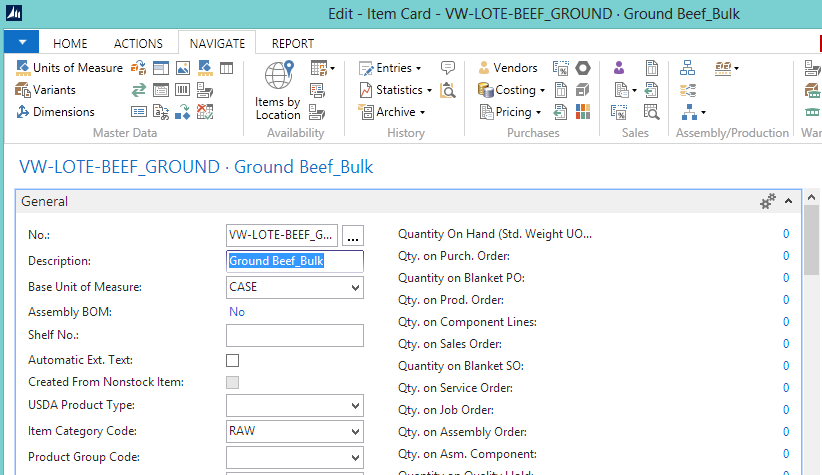Open Items by Location

pyautogui.click(x=277, y=90)
